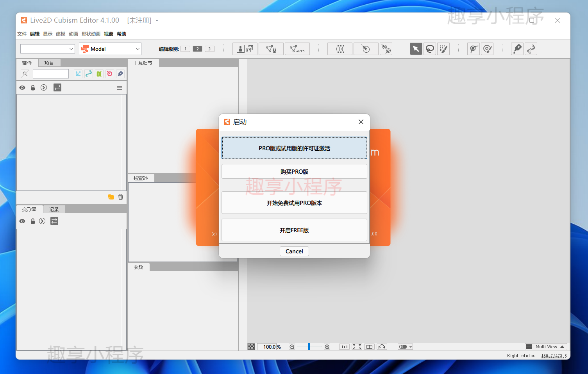Filter by blue pen icon in Parts panel
Viewport: 588px width, 374px height.
120,74
